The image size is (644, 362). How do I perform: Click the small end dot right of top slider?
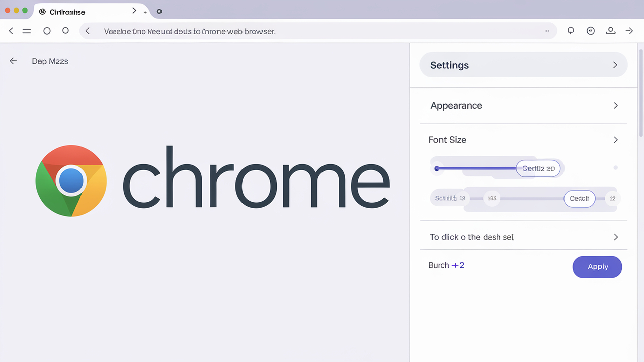tap(616, 168)
